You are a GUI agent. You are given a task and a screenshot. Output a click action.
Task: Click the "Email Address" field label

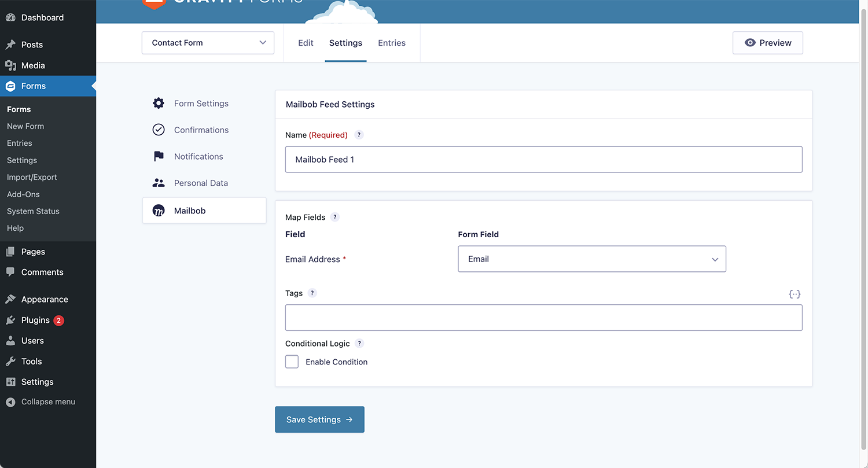click(312, 259)
